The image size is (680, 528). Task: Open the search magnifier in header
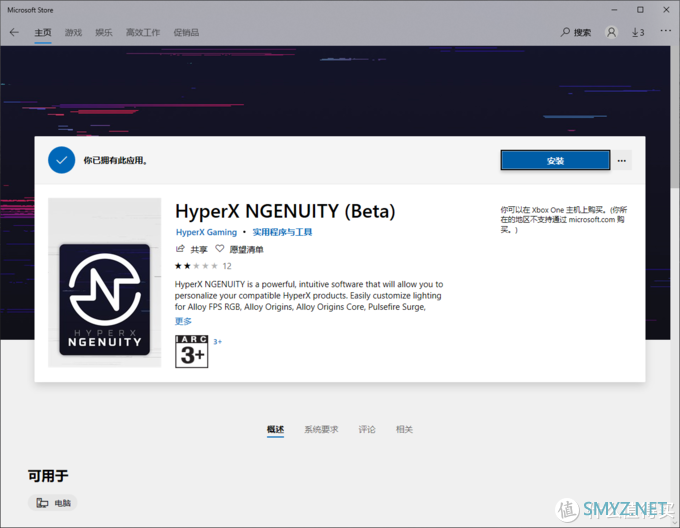(x=565, y=33)
